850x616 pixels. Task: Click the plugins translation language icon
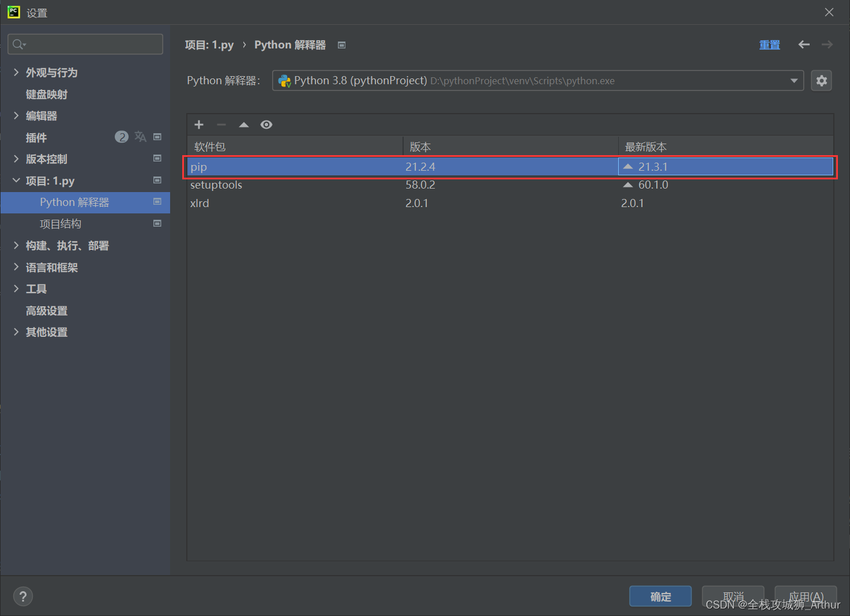[140, 137]
